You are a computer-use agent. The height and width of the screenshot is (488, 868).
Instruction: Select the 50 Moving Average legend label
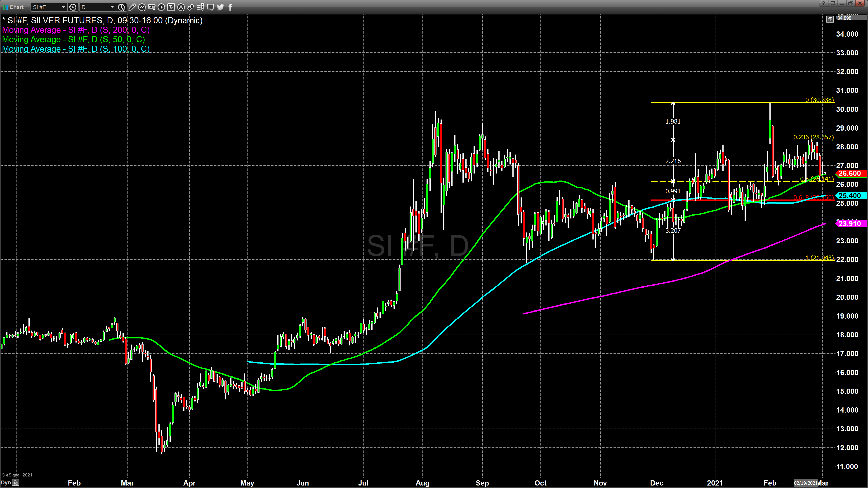click(73, 39)
